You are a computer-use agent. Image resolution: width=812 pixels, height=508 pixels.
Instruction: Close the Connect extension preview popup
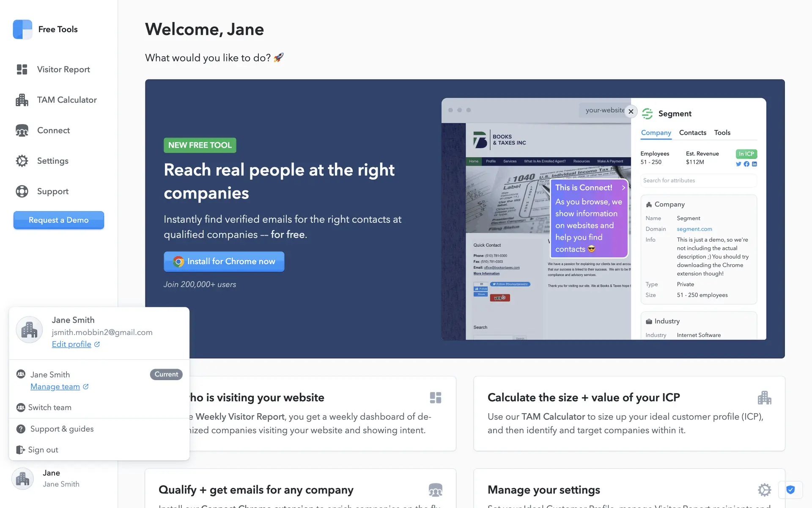[631, 111]
